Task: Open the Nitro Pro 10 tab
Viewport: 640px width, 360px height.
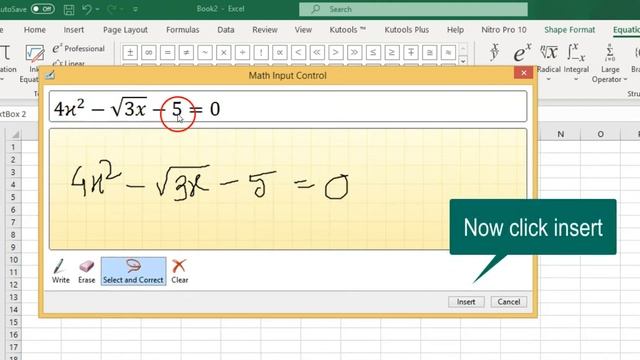Action: (504, 30)
